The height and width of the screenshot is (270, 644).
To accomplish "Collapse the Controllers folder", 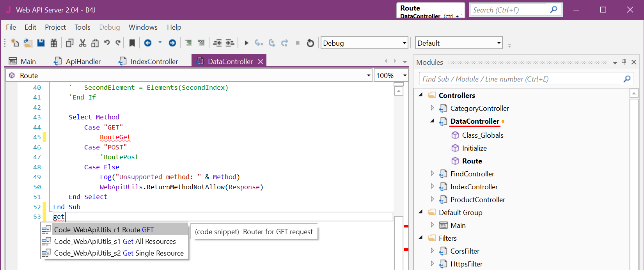I will (x=421, y=95).
